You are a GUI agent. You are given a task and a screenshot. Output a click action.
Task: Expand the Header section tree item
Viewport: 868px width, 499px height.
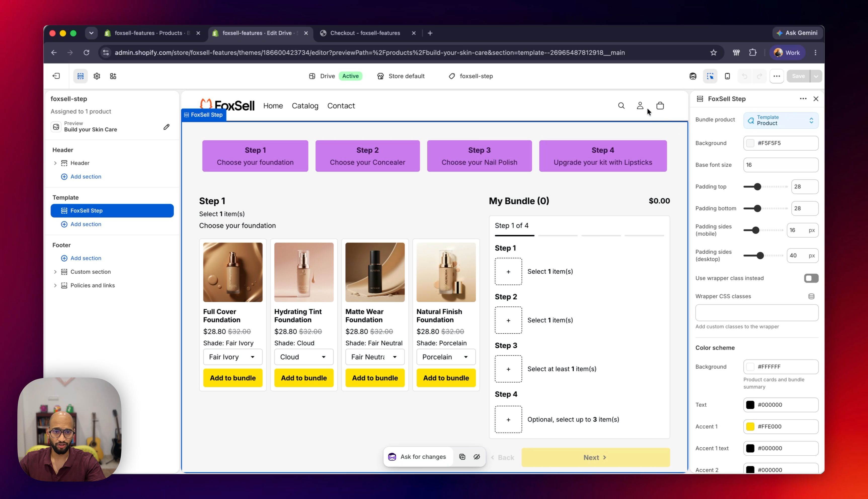pyautogui.click(x=55, y=163)
